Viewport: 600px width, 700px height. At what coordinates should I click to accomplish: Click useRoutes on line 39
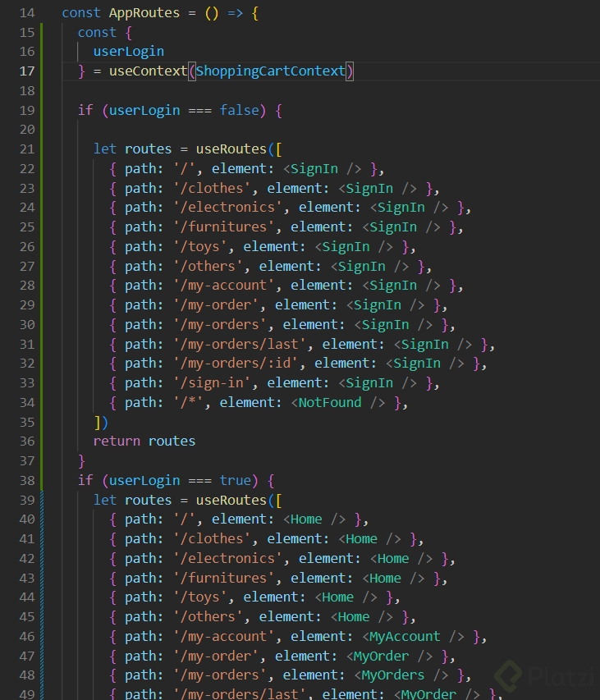(231, 500)
